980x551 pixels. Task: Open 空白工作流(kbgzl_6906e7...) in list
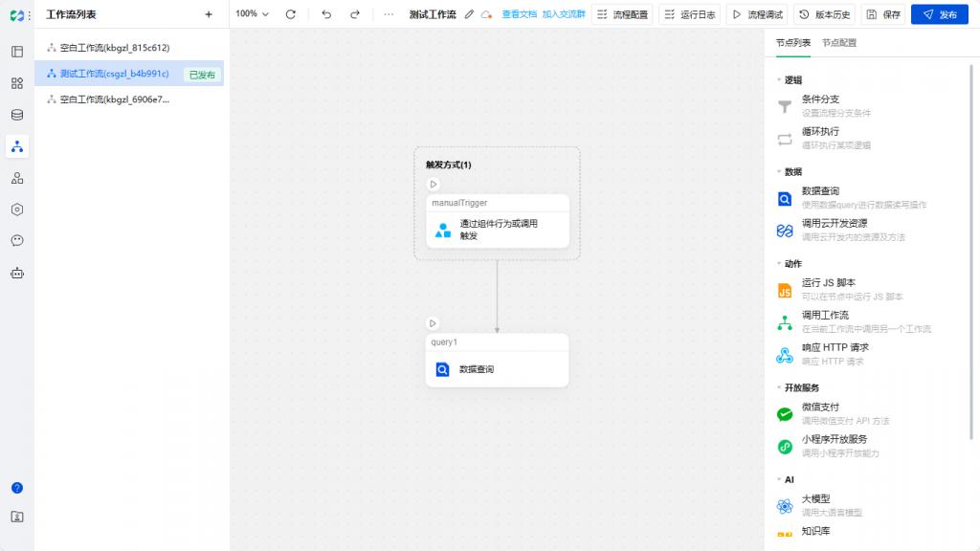point(129,99)
